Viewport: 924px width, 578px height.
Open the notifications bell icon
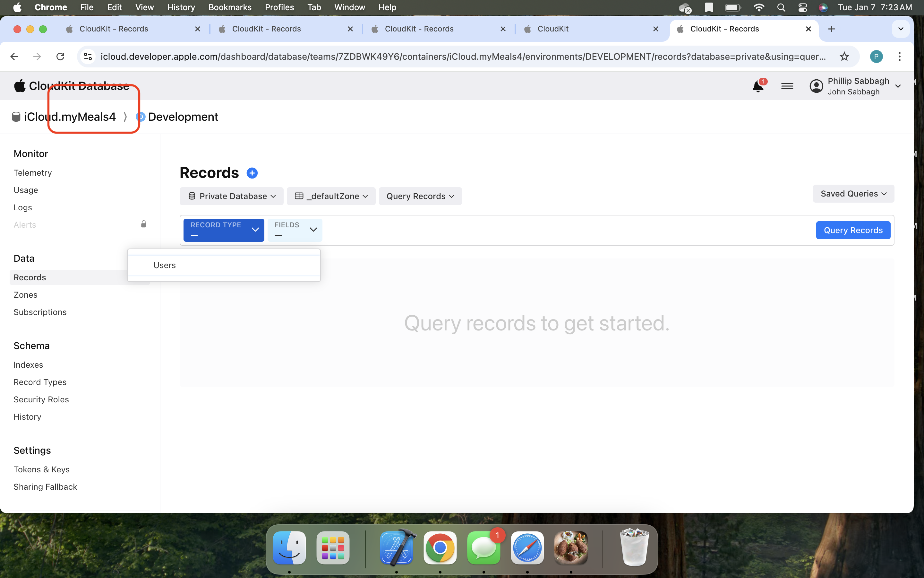click(x=758, y=86)
